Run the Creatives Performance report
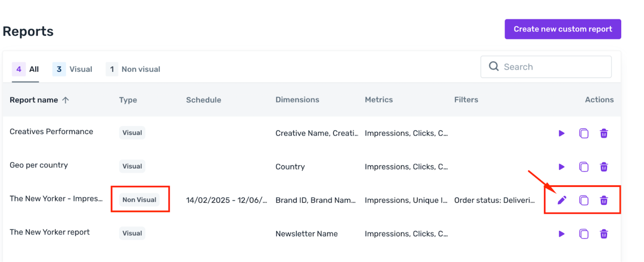 561,133
